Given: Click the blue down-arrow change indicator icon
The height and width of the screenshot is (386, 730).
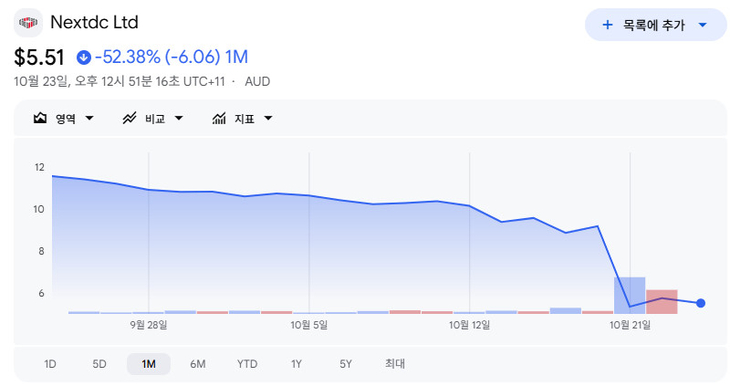Looking at the screenshot, I should coord(84,57).
